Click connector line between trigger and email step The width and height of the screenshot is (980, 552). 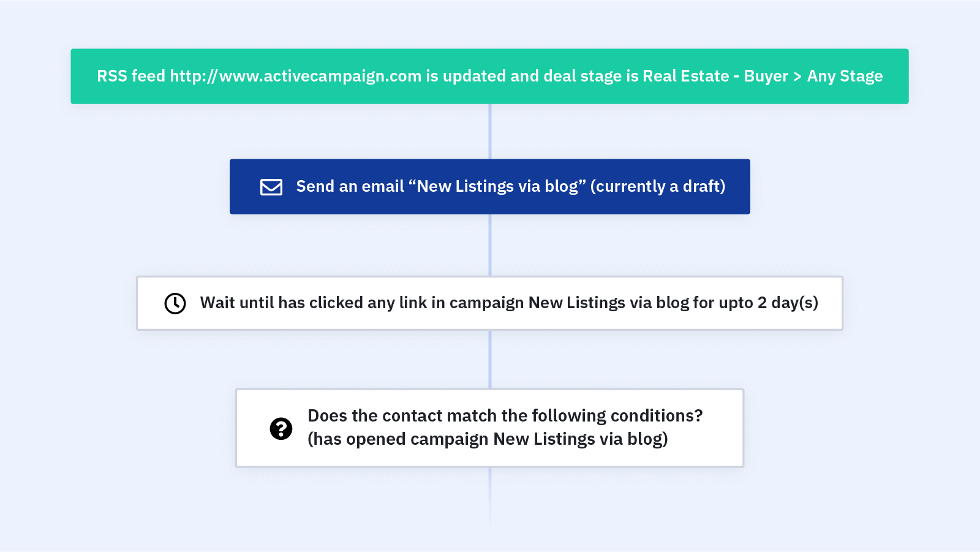489,131
